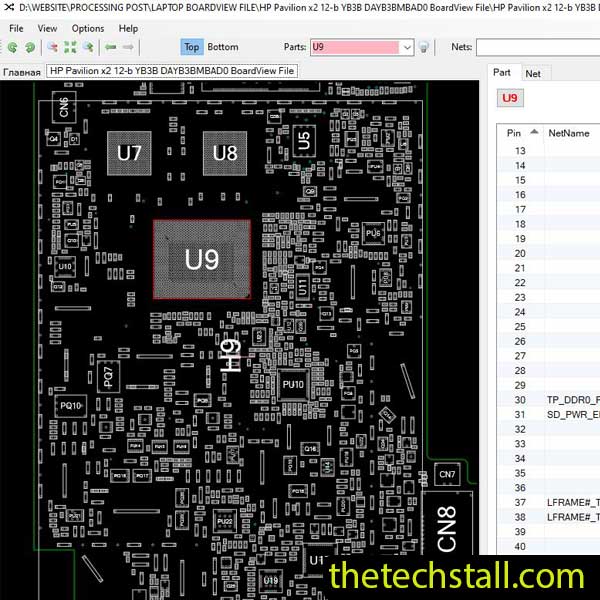
Task: Click the zoom out magnifier icon
Action: 52,47
